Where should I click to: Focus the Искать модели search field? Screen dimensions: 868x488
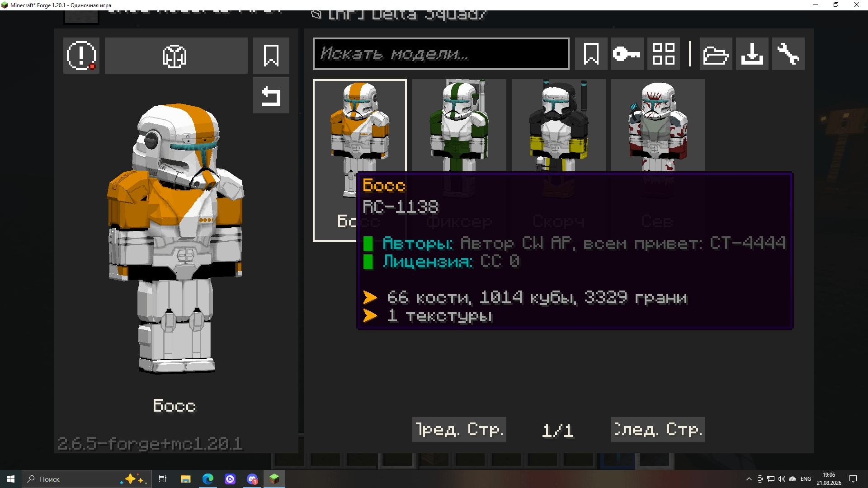point(441,54)
